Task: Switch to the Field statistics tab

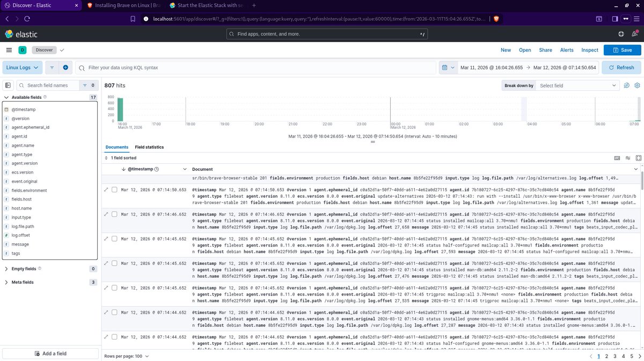Action: [149, 147]
